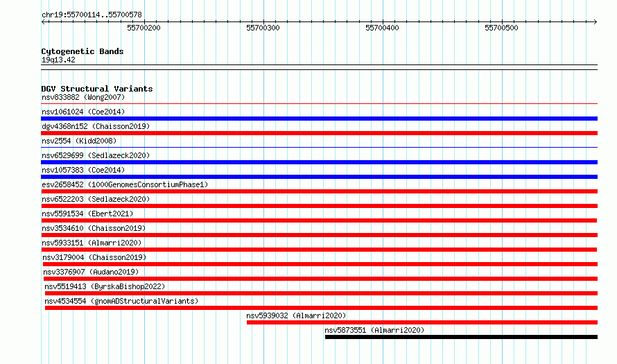Click the Cytogenetic Bands track title

pos(82,51)
